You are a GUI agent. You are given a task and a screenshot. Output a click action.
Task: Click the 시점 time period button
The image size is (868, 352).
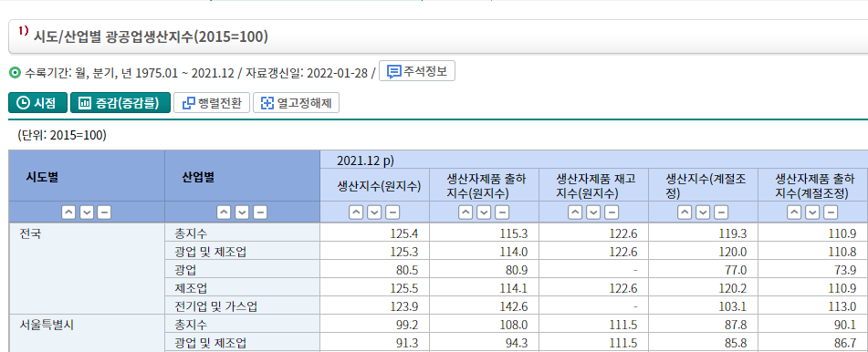pyautogui.click(x=37, y=103)
